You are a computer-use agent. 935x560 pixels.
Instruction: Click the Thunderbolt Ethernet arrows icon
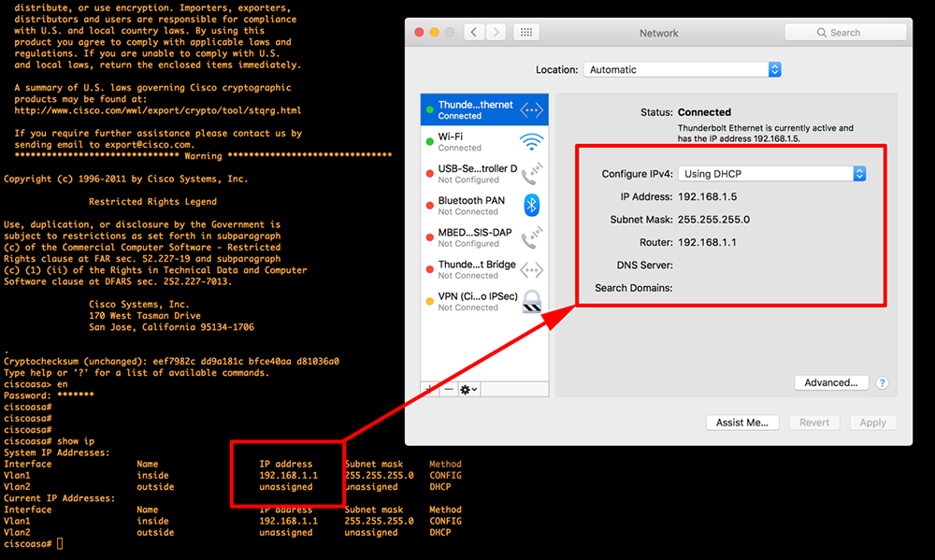click(531, 109)
